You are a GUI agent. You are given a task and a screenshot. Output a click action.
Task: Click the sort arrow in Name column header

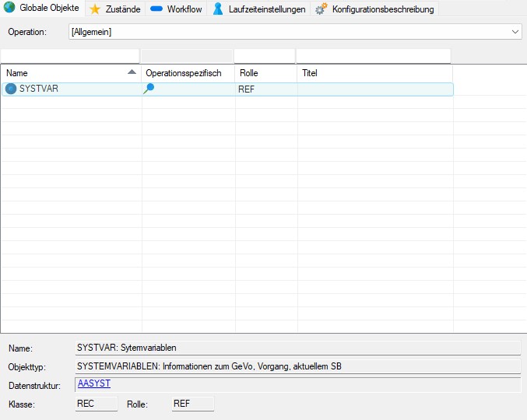(x=132, y=72)
